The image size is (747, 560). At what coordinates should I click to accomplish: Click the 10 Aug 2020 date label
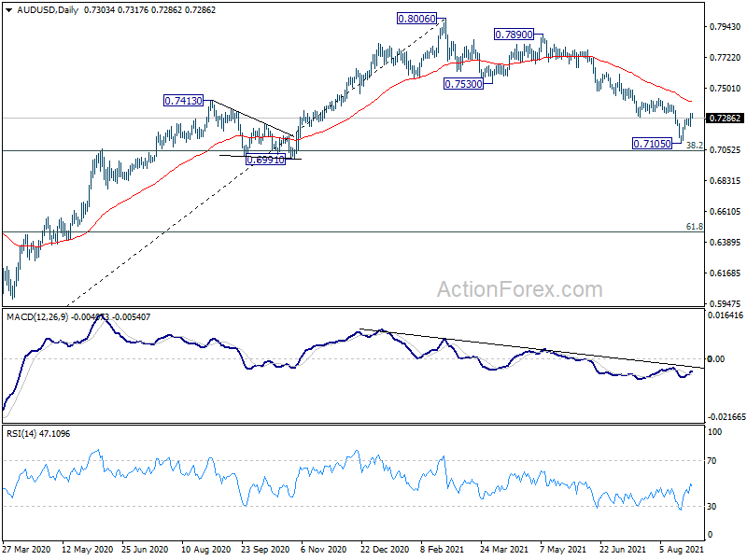[206, 550]
